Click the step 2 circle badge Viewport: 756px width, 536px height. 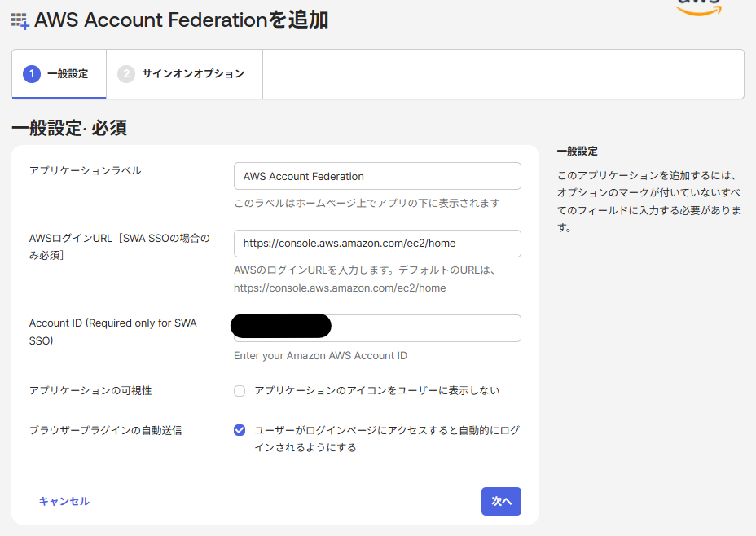pyautogui.click(x=126, y=74)
